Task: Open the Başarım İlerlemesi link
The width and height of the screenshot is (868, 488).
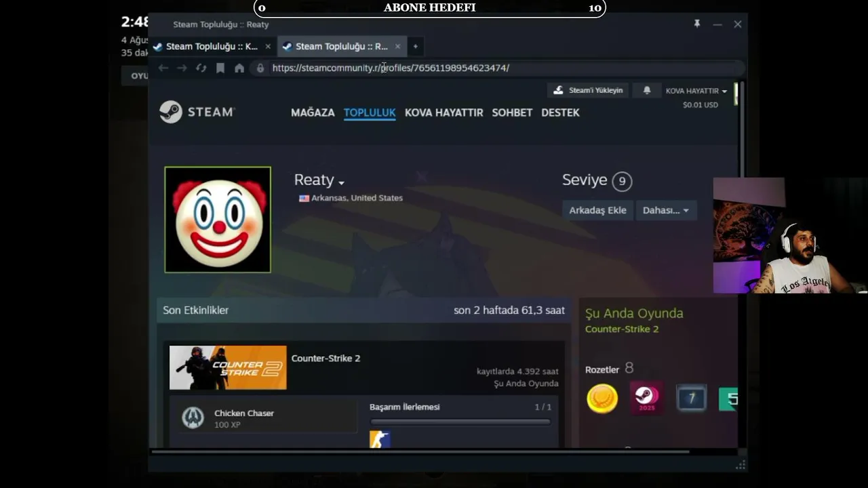Action: click(405, 407)
